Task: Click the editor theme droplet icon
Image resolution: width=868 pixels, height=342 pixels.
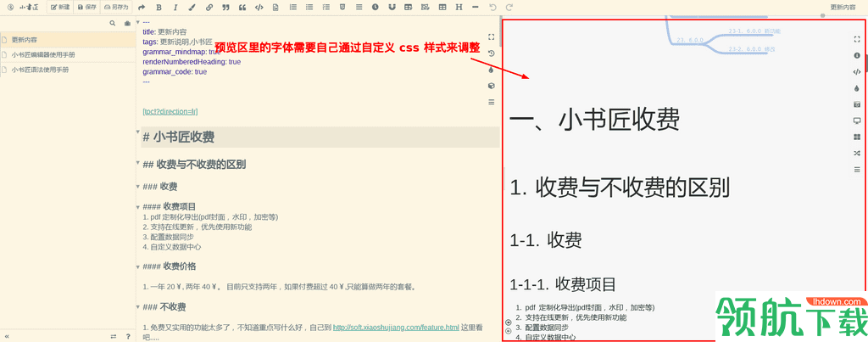Action: click(491, 70)
